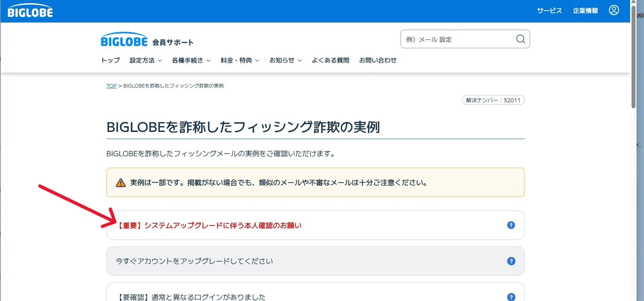Click the TOP breadcrumb link

coord(111,86)
